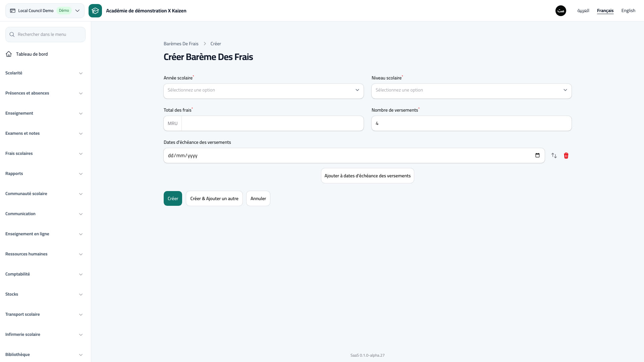Expand the Scolarité menu section
This screenshot has height=362, width=644.
pos(44,73)
